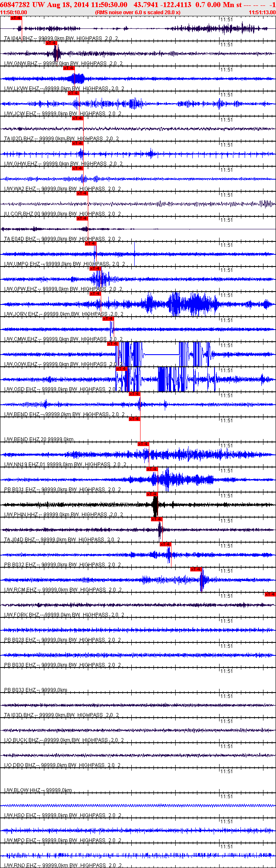Select station label 'UW GPW EHZ'

(x=20, y=289)
